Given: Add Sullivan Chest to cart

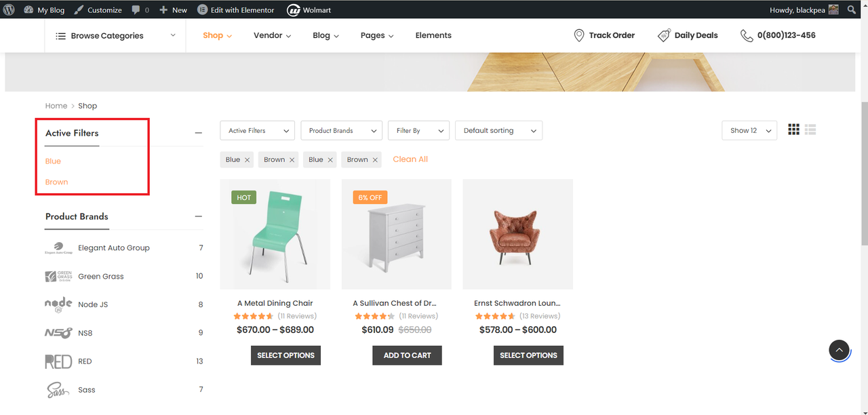Looking at the screenshot, I should point(407,355).
